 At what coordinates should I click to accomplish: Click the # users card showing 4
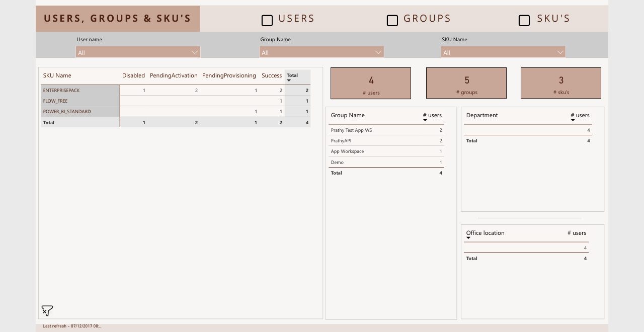pos(371,83)
